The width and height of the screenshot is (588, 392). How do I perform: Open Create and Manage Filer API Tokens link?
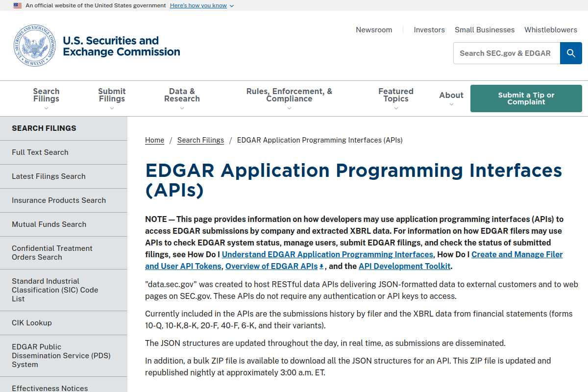pos(517,254)
